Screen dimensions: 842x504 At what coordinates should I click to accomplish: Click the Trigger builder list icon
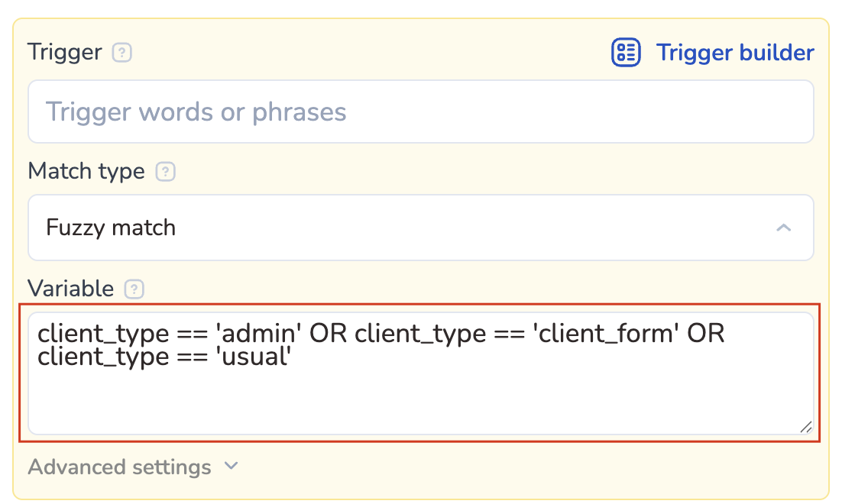pyautogui.click(x=626, y=53)
